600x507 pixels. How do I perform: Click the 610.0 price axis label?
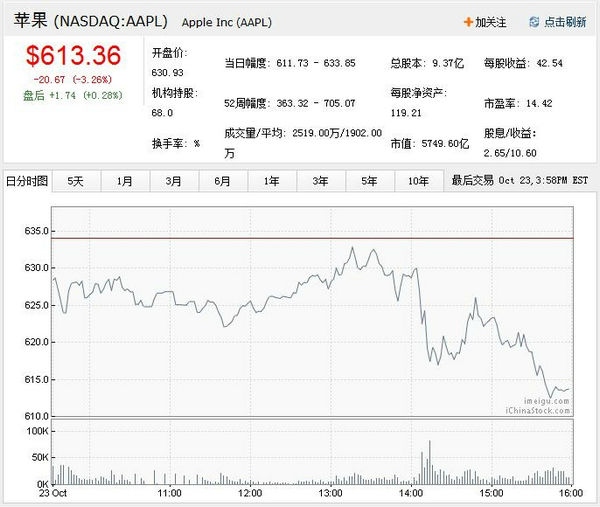(x=36, y=416)
